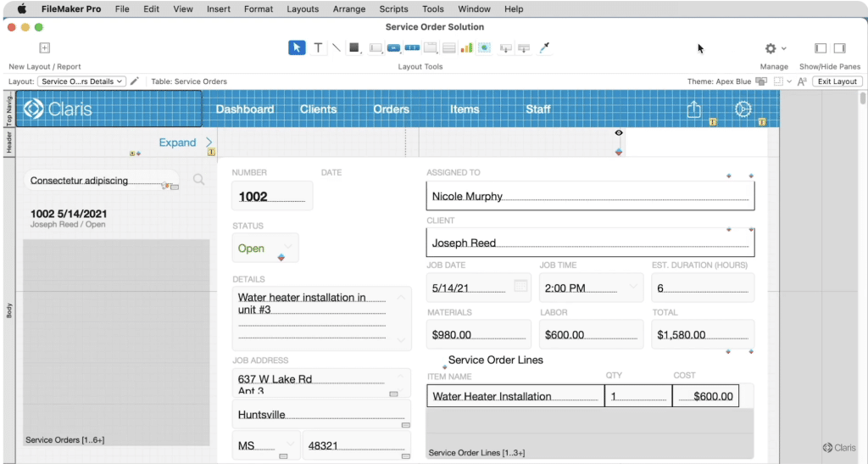The image size is (868, 464).
Task: Open the Layout selection dropdown
Action: [x=83, y=81]
